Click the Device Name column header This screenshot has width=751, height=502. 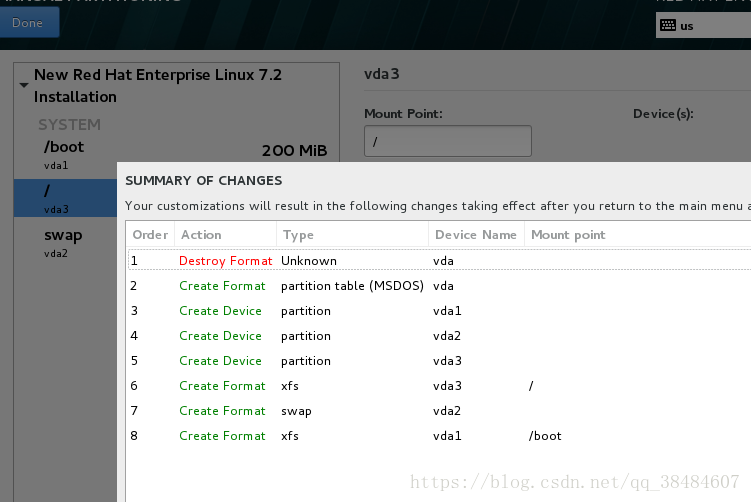pyautogui.click(x=477, y=235)
